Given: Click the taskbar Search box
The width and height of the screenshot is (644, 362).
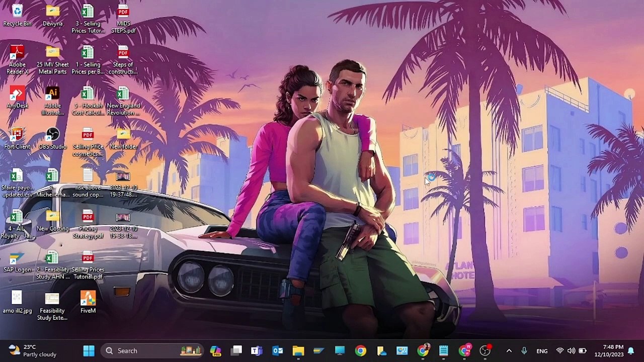Looking at the screenshot, I should 152,350.
